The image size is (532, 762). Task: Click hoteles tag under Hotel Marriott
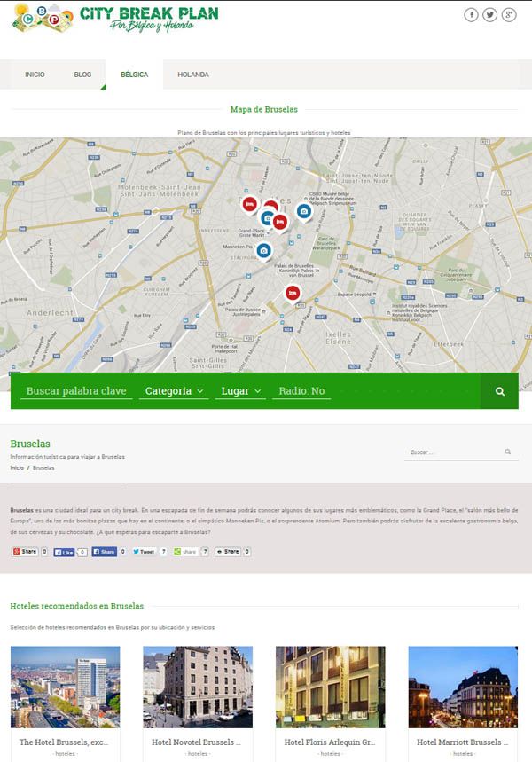pyautogui.click(x=463, y=754)
